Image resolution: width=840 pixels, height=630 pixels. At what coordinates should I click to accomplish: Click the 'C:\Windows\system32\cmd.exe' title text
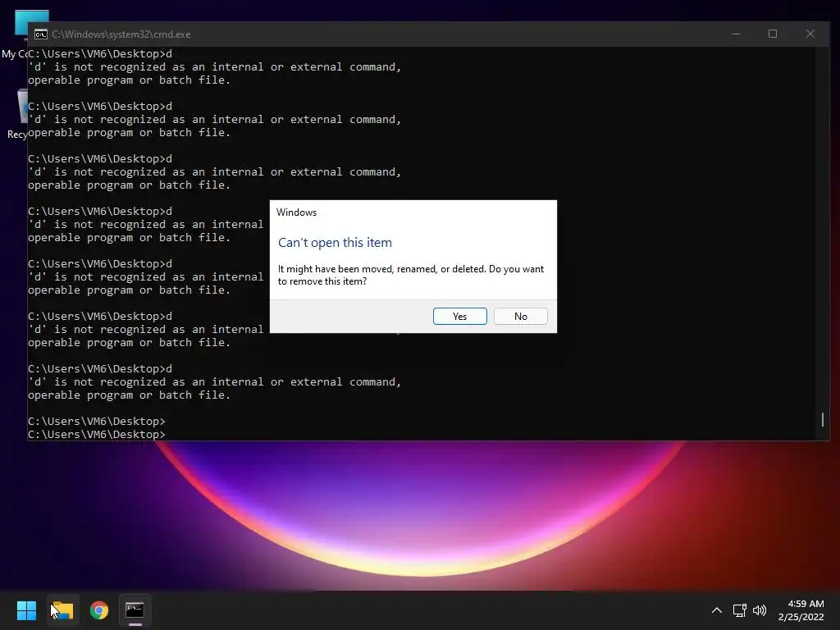click(x=121, y=34)
